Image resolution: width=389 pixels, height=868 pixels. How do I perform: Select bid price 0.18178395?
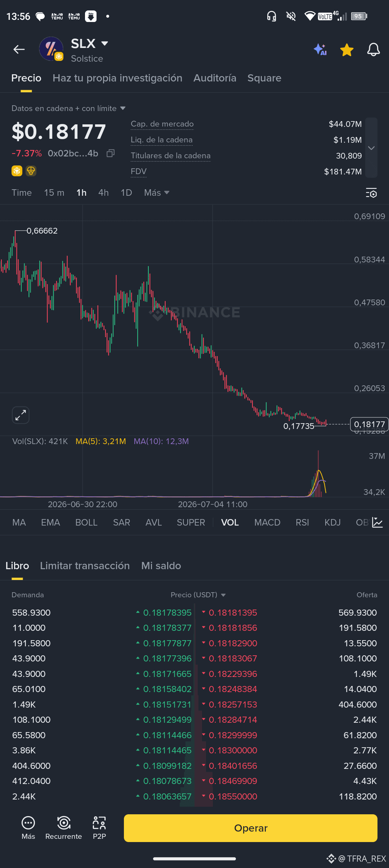(167, 612)
